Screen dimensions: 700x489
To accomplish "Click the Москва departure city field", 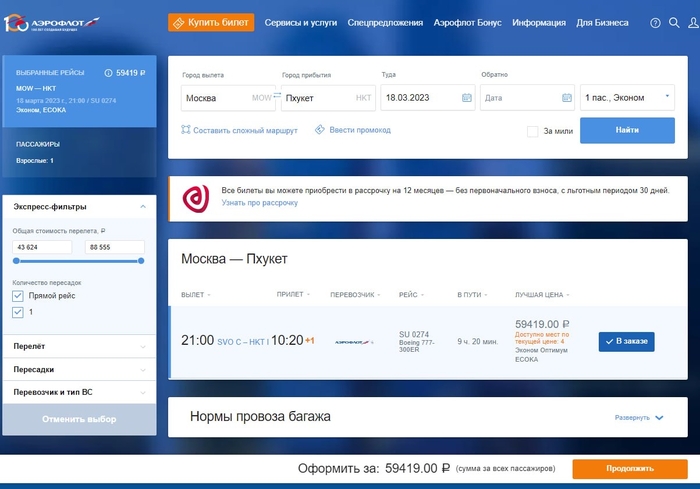I will [x=228, y=98].
